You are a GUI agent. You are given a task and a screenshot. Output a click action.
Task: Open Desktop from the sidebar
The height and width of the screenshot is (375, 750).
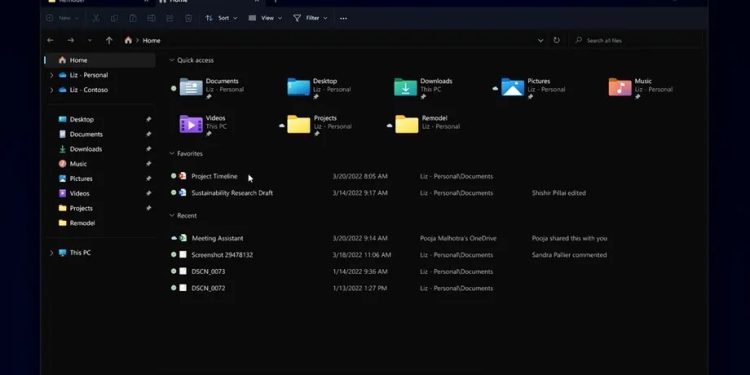point(81,120)
